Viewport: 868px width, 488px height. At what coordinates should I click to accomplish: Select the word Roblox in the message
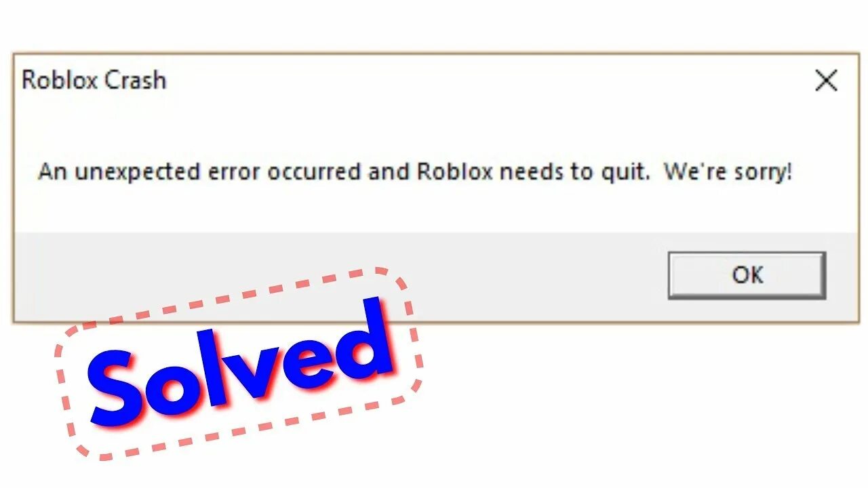tap(454, 171)
